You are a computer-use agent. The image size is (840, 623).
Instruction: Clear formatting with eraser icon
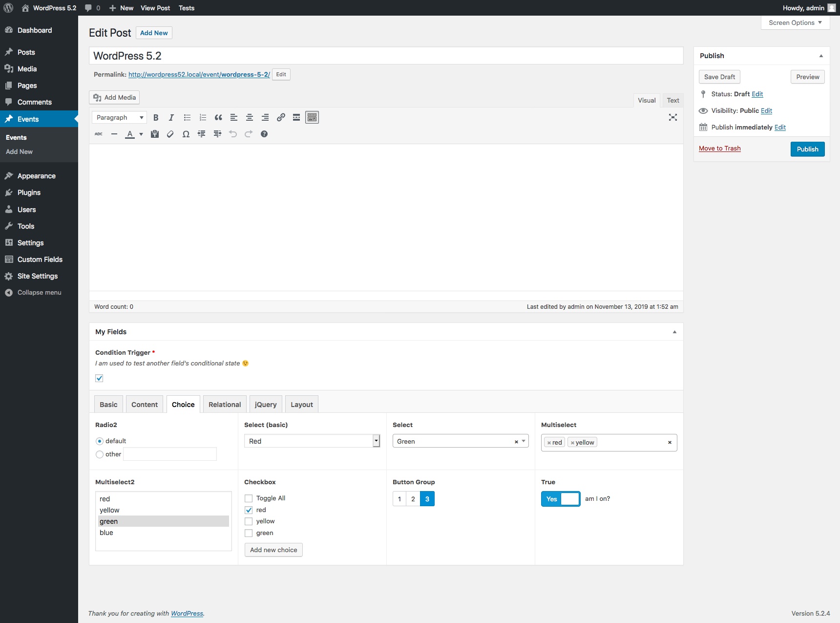pyautogui.click(x=170, y=134)
